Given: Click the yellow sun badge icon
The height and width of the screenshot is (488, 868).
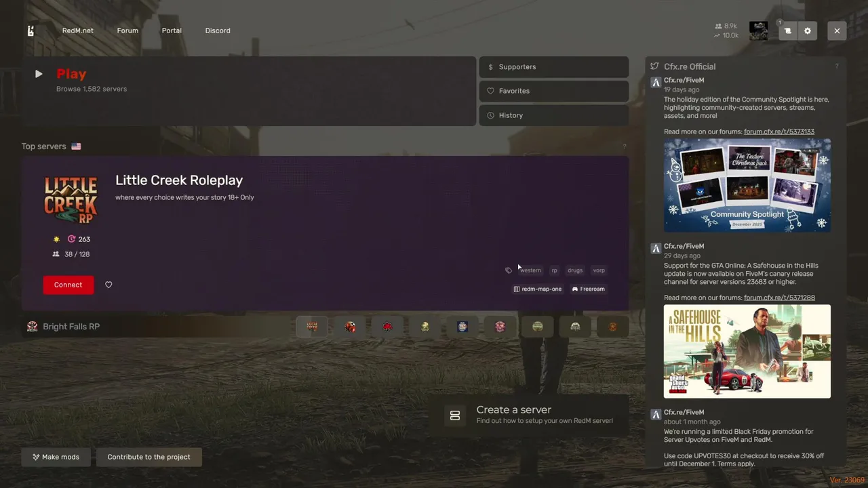Looking at the screenshot, I should [x=57, y=239].
